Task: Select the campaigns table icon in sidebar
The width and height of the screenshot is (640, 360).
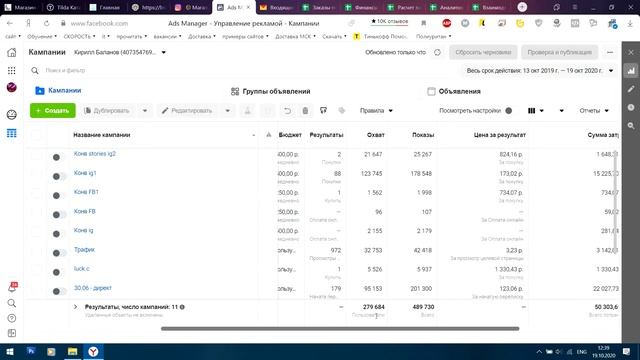Action: click(x=12, y=133)
